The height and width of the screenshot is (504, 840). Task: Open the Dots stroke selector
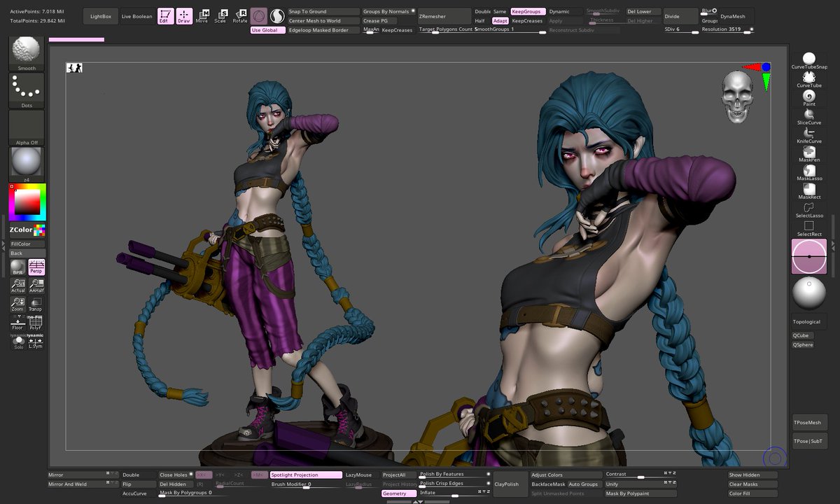pos(27,90)
